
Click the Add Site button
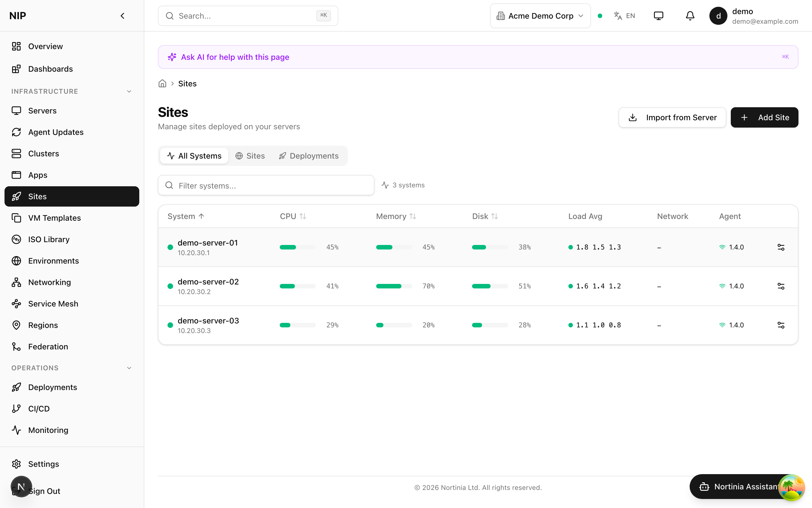point(764,117)
